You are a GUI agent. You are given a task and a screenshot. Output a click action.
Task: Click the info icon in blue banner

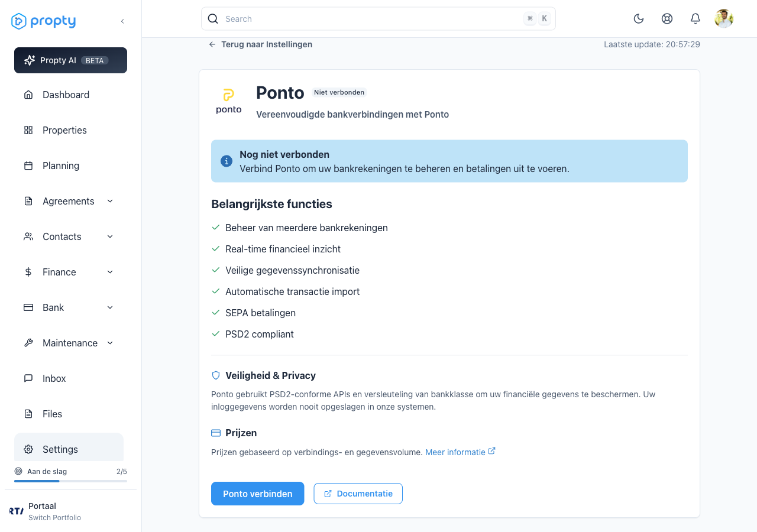tap(227, 161)
